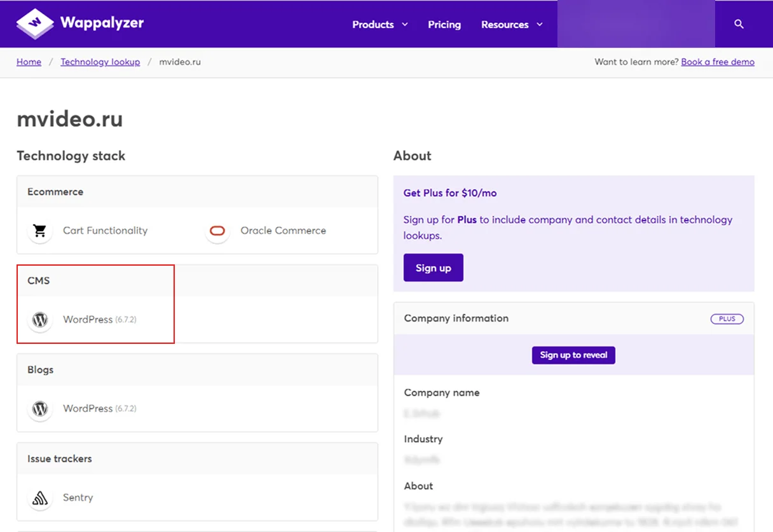Expand the Products dropdown menu
This screenshot has width=773, height=532.
tap(380, 25)
